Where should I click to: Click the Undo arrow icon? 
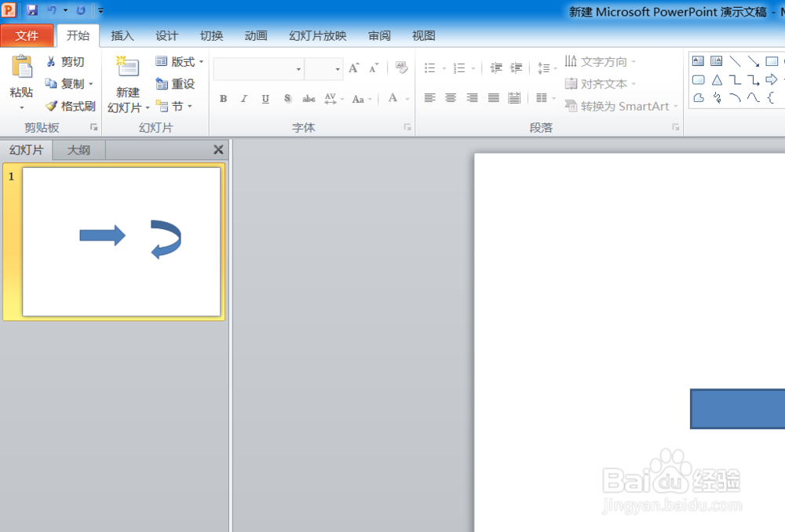(52, 10)
